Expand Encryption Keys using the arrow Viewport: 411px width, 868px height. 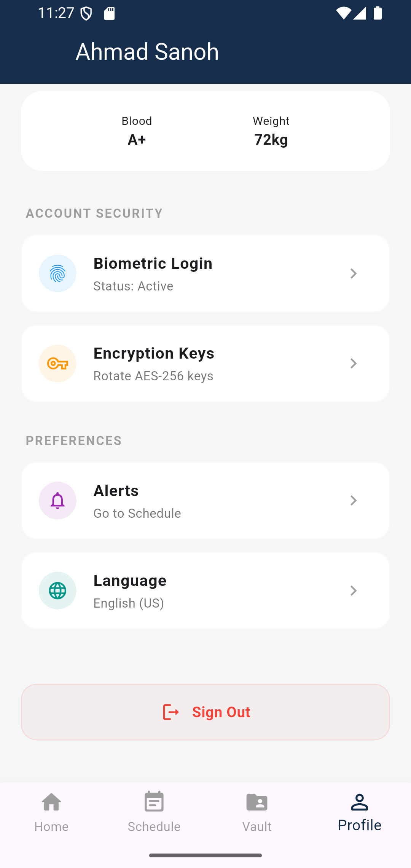click(353, 363)
